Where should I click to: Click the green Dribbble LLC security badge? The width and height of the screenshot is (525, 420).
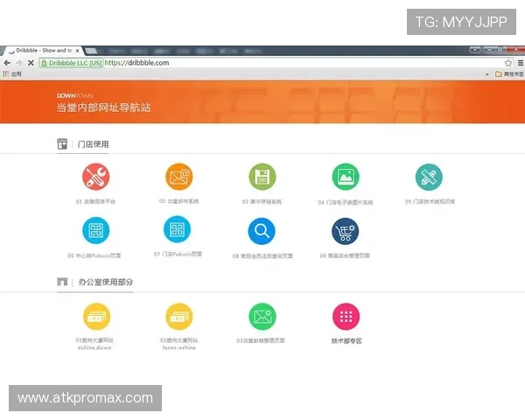(x=71, y=63)
